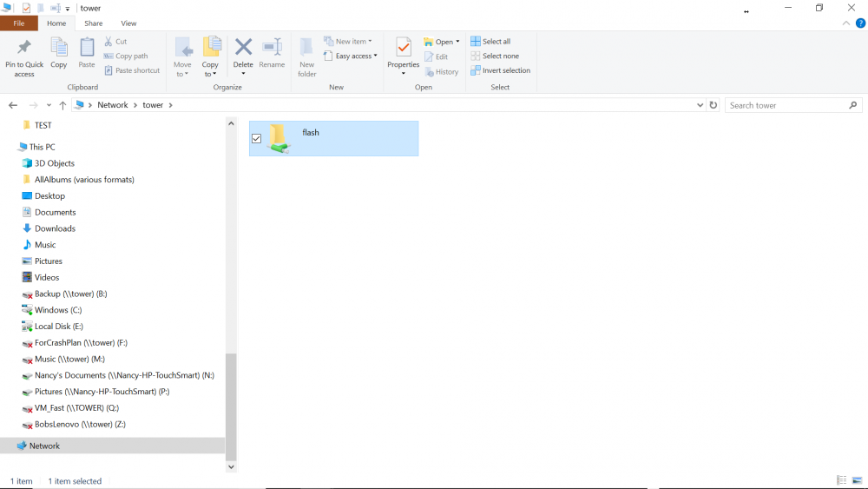Open Backup (\\tower) (B:) drive

point(71,294)
